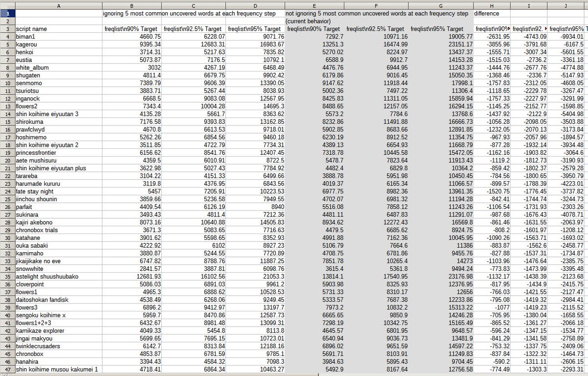The image size is (588, 376).
Task: Click value 12656 in flowers1 row
Action: [441, 292]
